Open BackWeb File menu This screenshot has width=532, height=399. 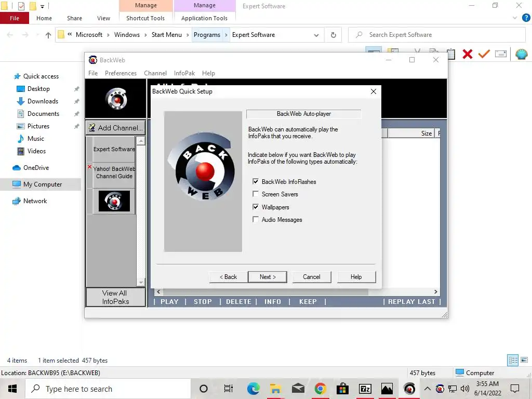[x=93, y=73]
